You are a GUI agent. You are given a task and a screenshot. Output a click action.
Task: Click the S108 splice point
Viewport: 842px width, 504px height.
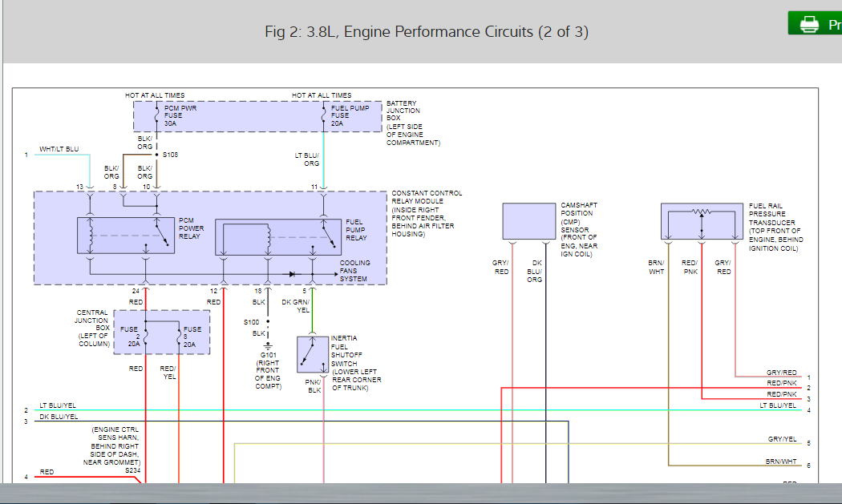coord(156,154)
